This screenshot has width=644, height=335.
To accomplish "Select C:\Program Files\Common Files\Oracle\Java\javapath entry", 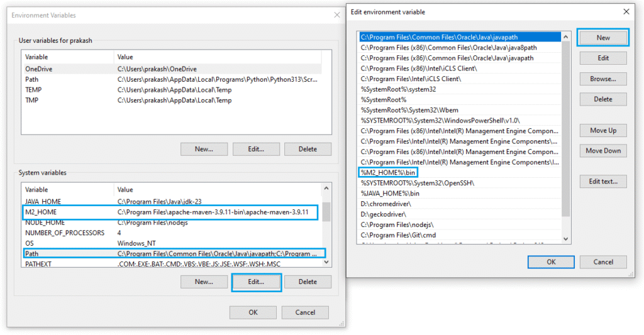I will pyautogui.click(x=460, y=37).
